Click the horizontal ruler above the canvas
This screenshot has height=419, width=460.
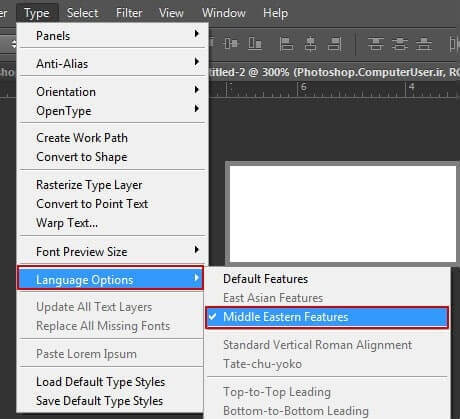pos(333,89)
